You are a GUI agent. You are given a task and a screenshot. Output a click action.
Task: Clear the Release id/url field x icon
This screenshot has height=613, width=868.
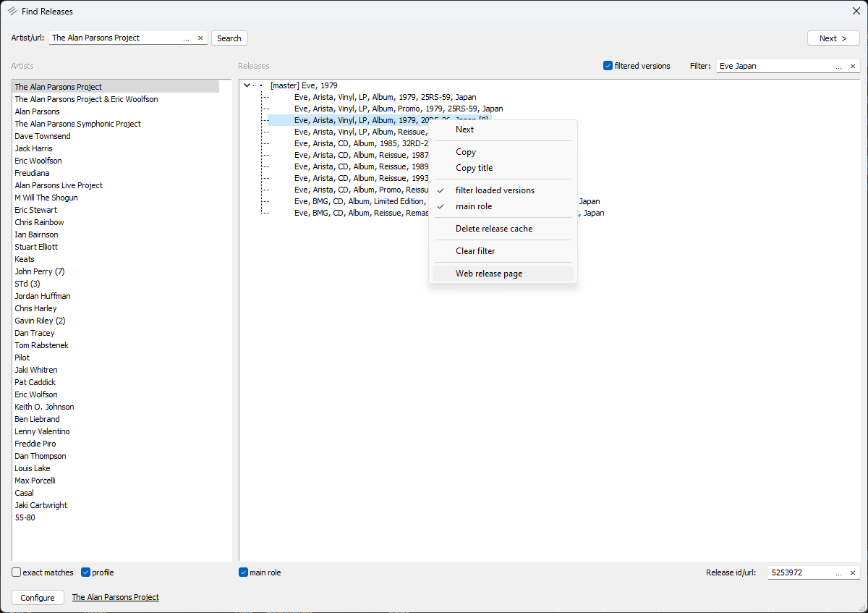[852, 572]
